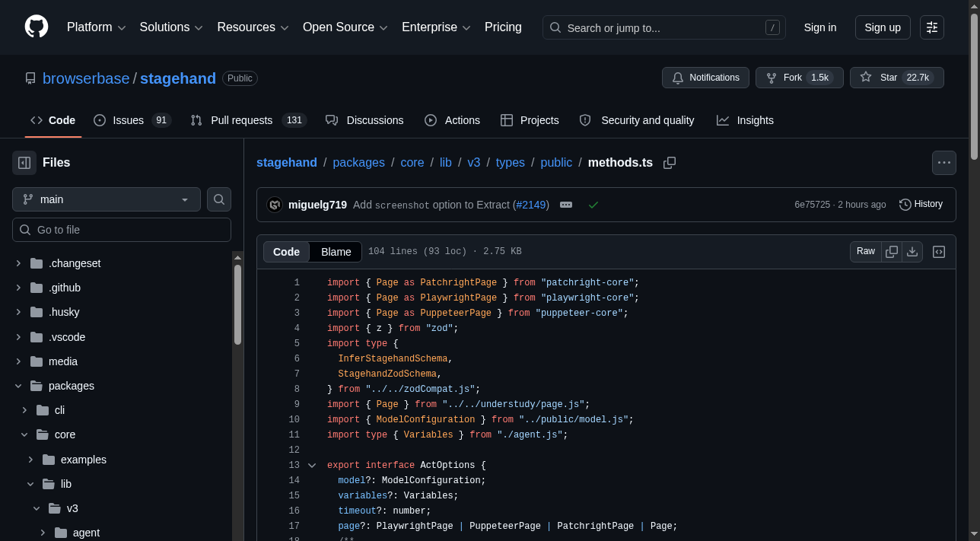Download raw file icon

912,252
